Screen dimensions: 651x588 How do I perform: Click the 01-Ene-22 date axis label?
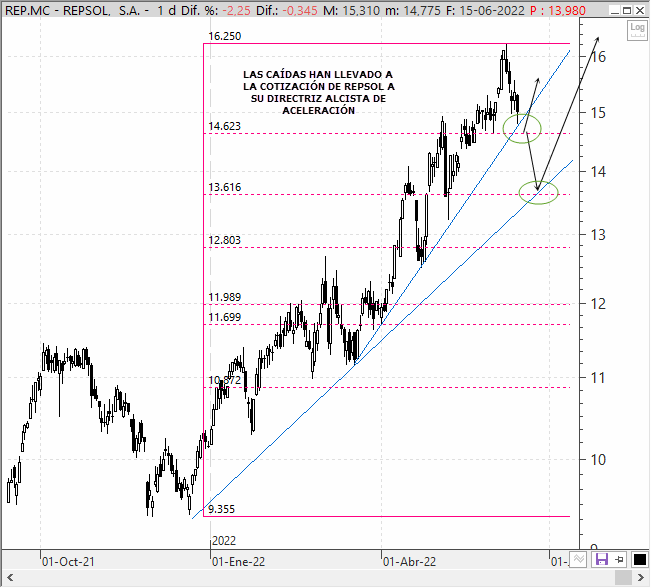tap(238, 562)
